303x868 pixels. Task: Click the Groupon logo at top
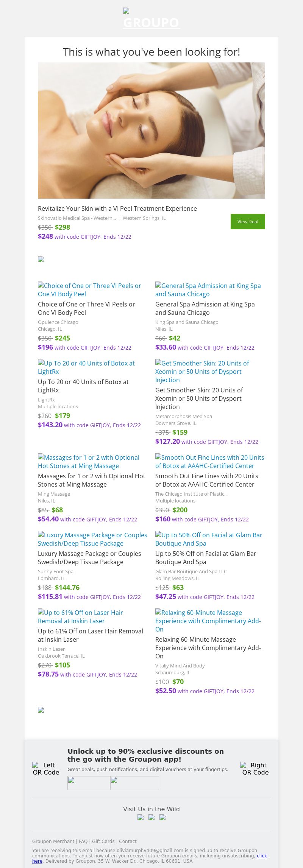click(x=151, y=19)
